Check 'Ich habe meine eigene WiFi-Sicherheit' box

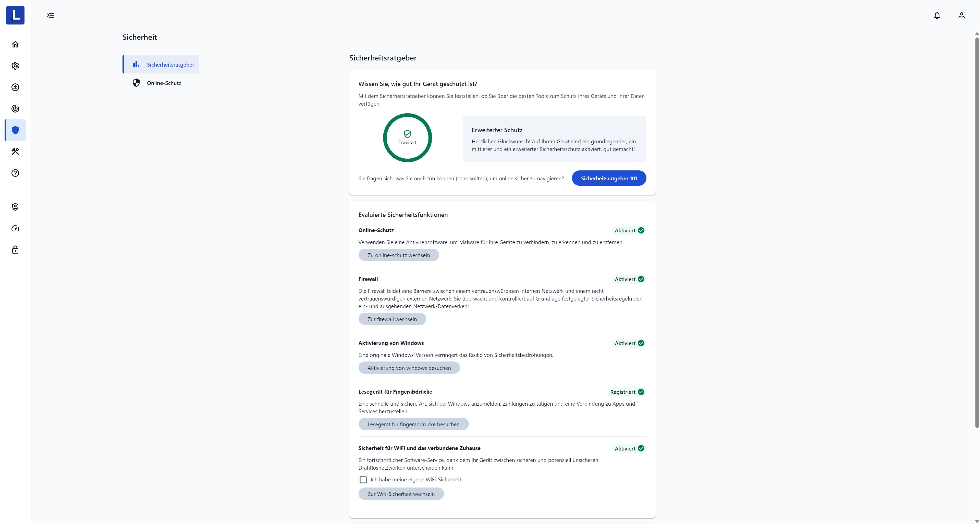coord(363,480)
